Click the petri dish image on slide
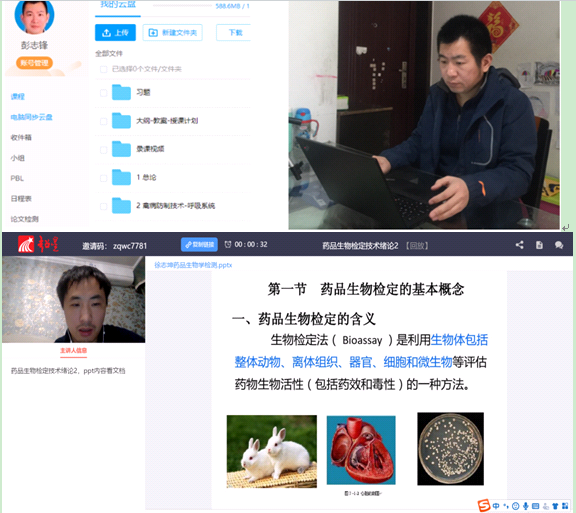This screenshot has width=576, height=513. [x=450, y=449]
